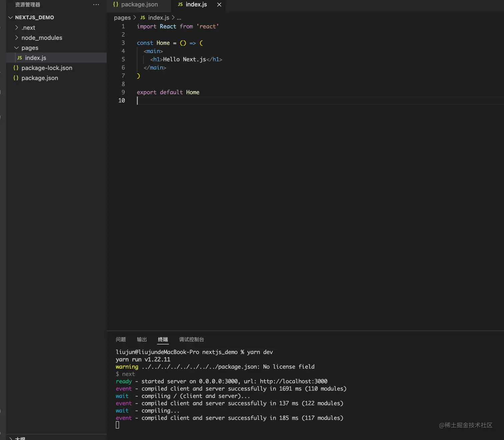Image resolution: width=504 pixels, height=440 pixels.
Task: Focus the terminal cursor prompt block
Action: (117, 425)
